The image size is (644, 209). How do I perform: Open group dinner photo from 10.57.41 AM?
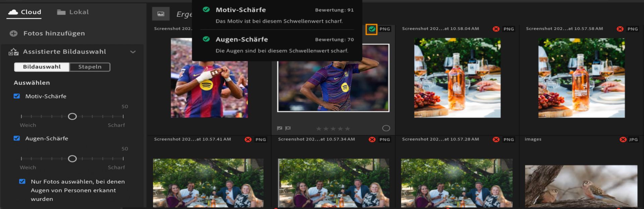coord(208,183)
